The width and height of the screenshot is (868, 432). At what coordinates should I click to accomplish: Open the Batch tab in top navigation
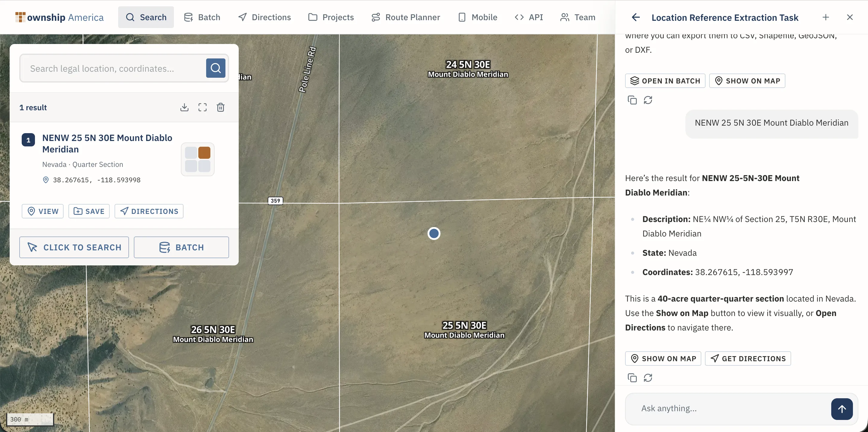click(202, 17)
